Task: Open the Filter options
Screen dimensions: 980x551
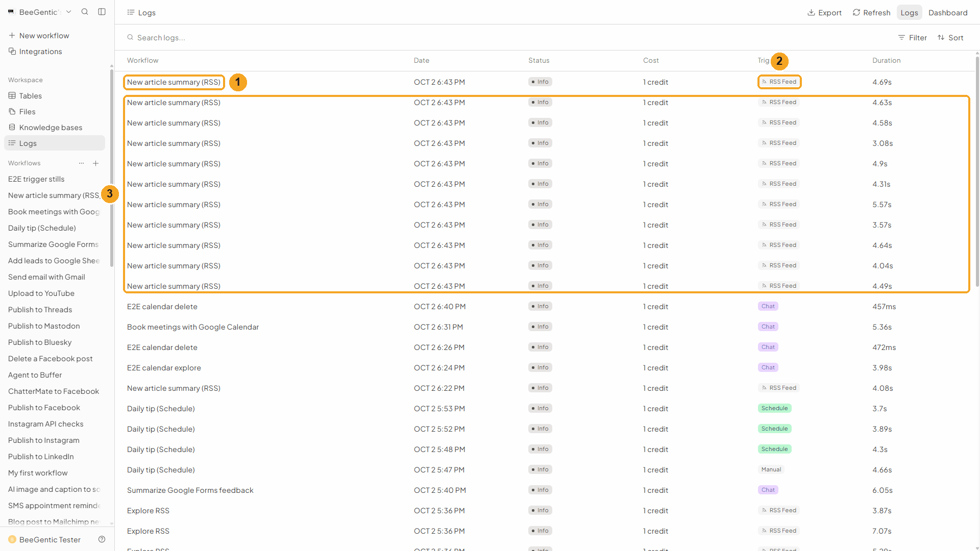Action: click(913, 38)
